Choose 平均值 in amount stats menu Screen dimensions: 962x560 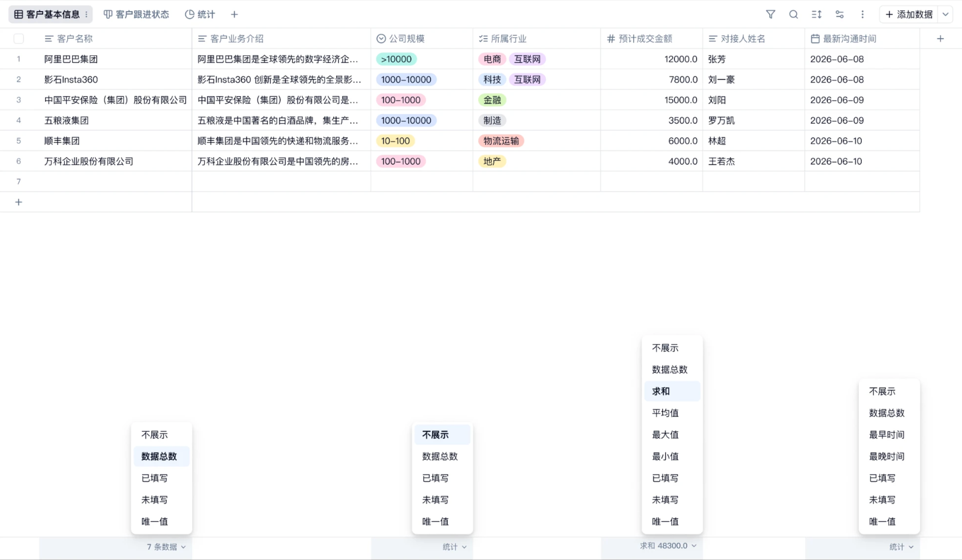[x=672, y=413]
